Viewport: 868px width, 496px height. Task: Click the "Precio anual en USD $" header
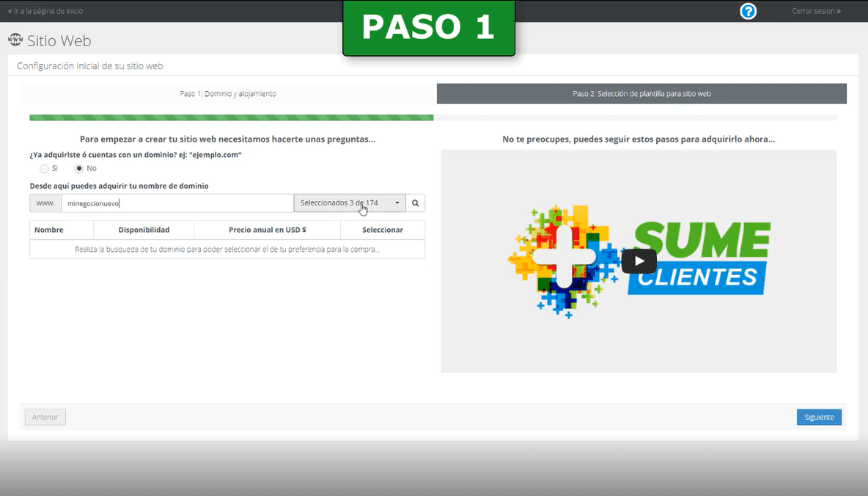(268, 230)
